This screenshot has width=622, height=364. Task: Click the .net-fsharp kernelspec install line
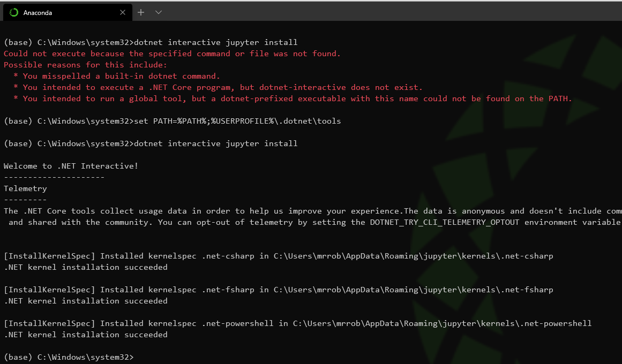pyautogui.click(x=279, y=290)
